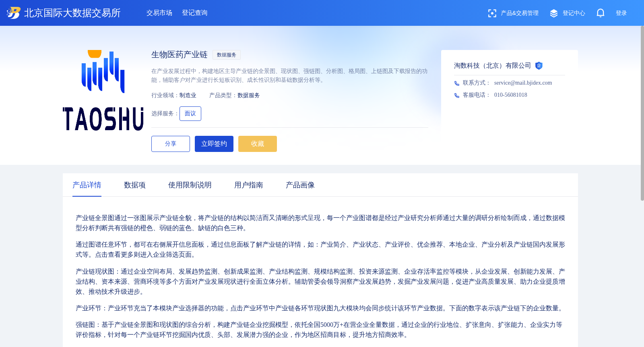Click the paragraph starting 强链图
Viewport: 644px width, 347px height.
320,330
